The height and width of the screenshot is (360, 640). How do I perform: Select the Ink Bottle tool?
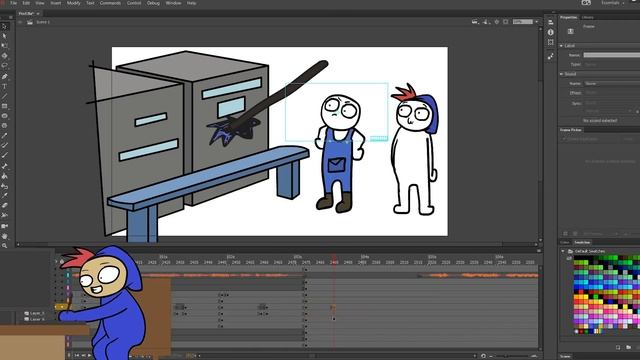pos(4,186)
